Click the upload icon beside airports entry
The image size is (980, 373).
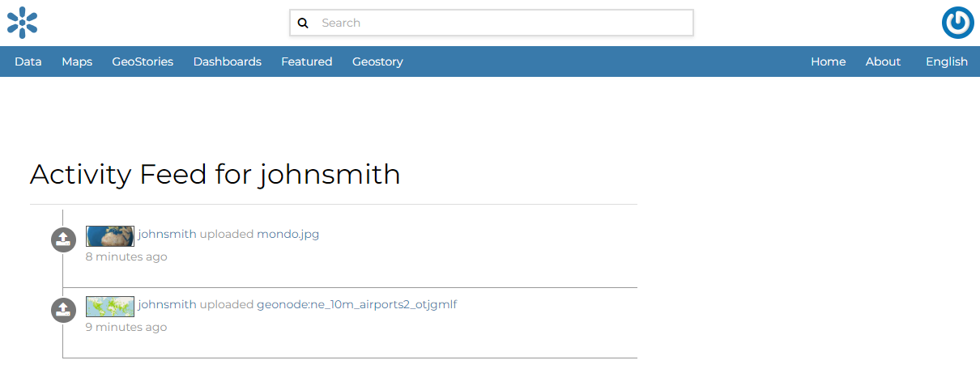63,310
